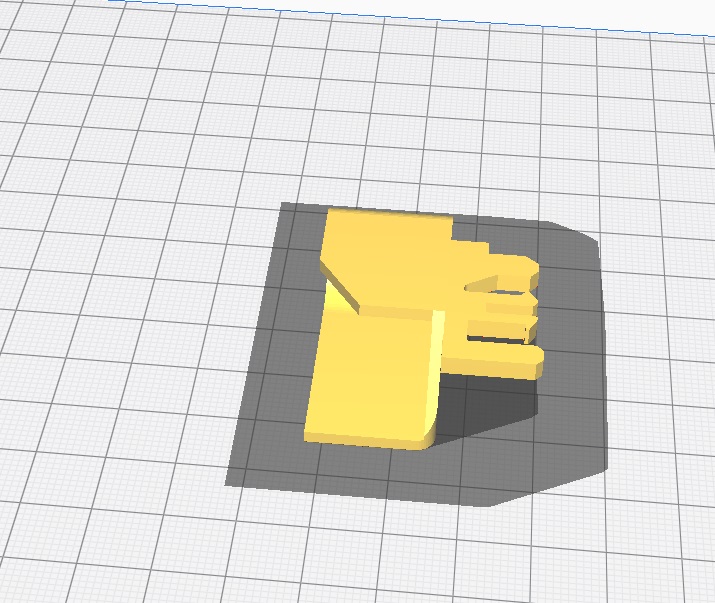Select the yellow model's upper flat top face

click(390, 255)
